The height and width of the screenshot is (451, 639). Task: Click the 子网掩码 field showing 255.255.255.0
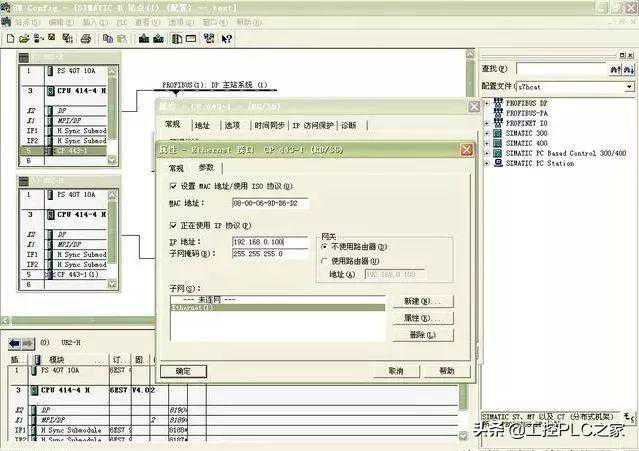[270, 253]
